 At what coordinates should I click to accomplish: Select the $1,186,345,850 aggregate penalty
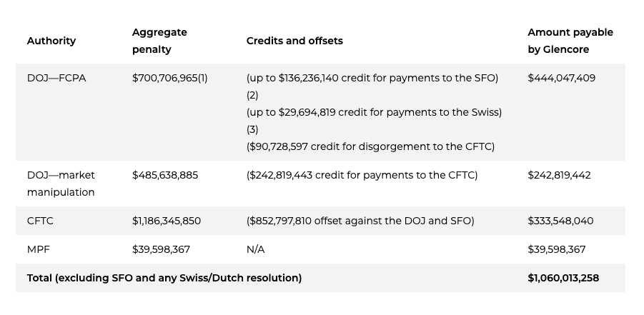pos(167,221)
